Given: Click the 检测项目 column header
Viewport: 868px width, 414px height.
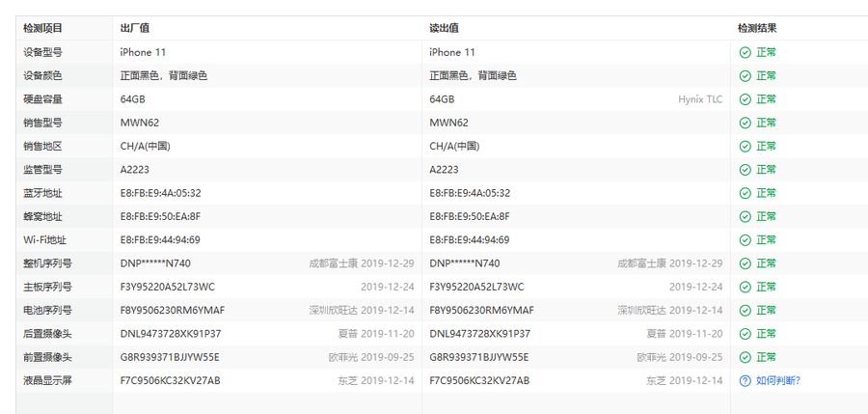Looking at the screenshot, I should pos(42,28).
